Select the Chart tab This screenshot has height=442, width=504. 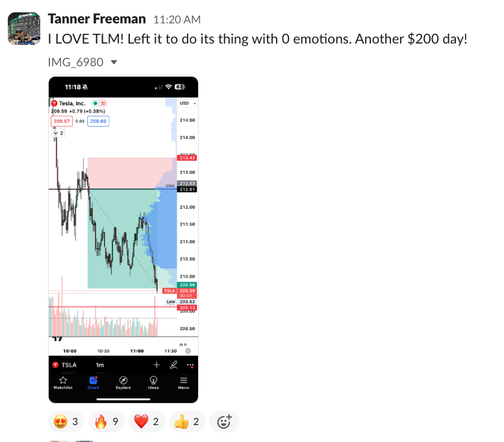pos(93,382)
